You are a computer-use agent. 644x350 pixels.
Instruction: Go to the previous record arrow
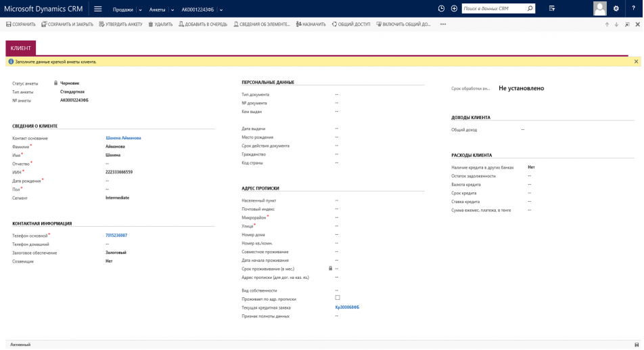(607, 24)
